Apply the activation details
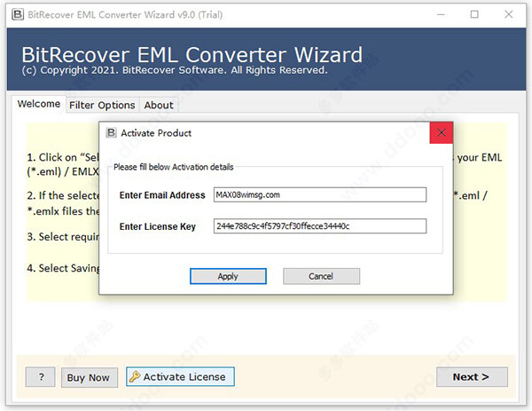Viewport: 532px width, 411px height. point(228,276)
